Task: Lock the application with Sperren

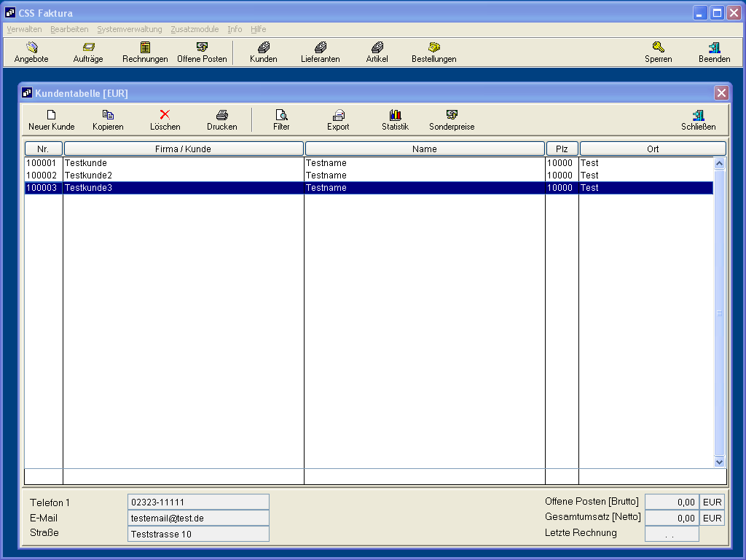Action: coord(658,52)
